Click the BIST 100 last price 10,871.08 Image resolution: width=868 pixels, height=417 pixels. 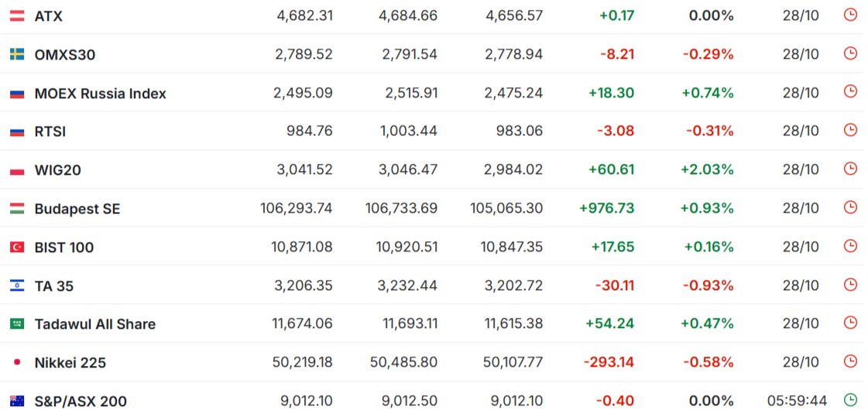(x=303, y=247)
